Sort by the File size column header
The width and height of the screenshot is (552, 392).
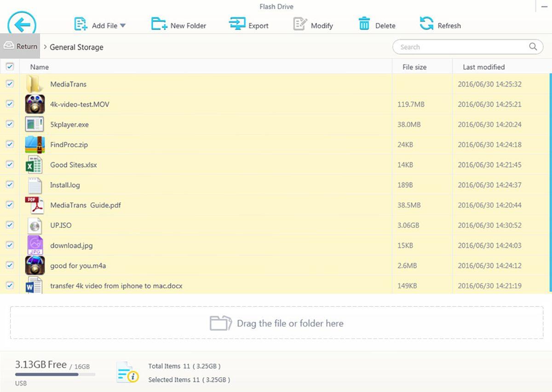click(414, 67)
